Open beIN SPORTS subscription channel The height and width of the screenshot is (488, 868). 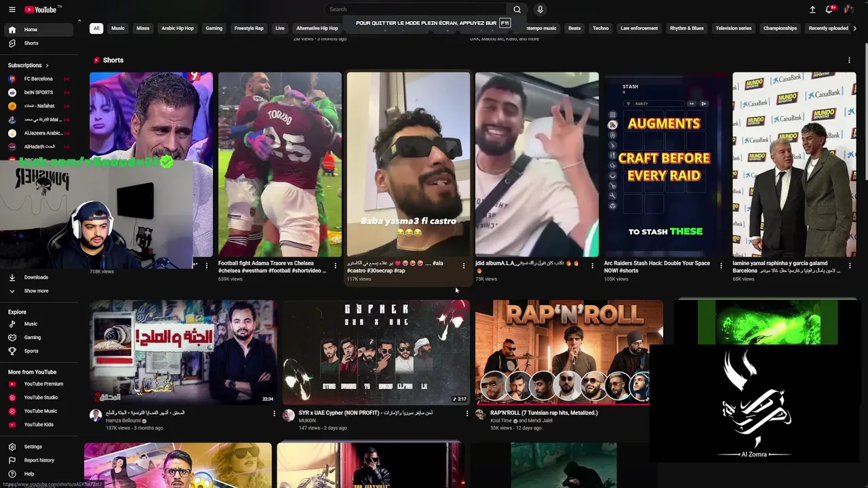click(37, 92)
